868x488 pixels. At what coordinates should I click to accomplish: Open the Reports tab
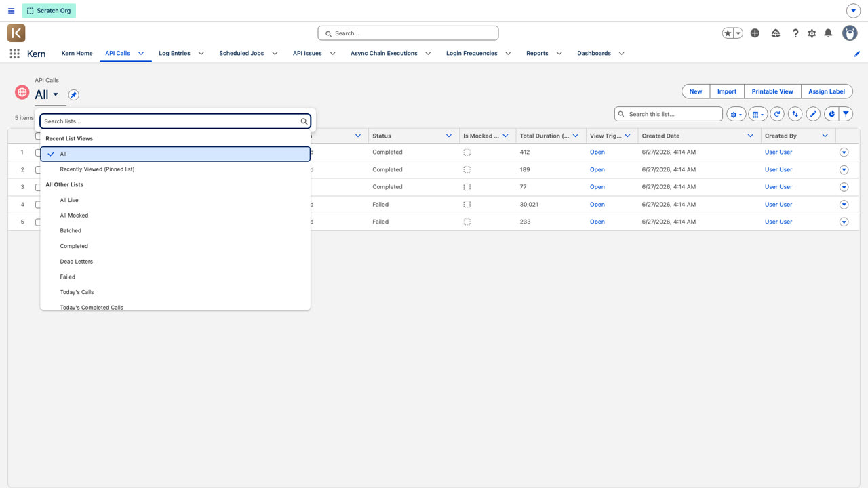coord(537,53)
